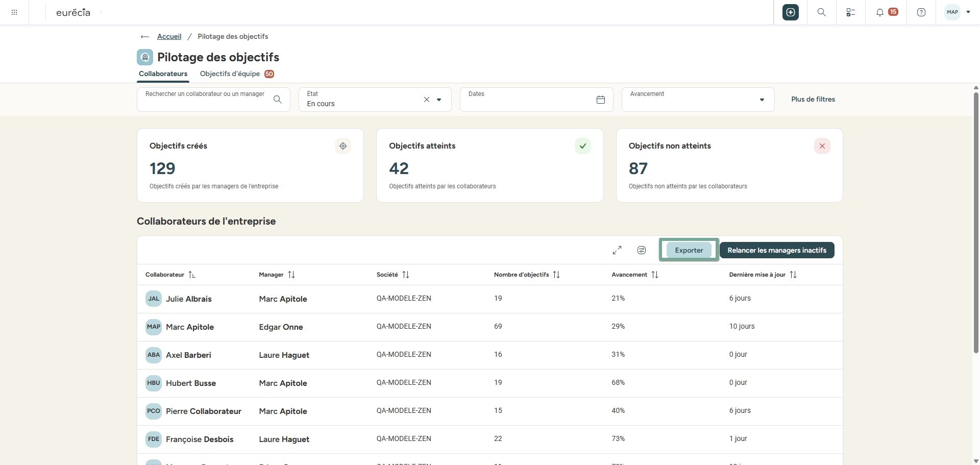The width and height of the screenshot is (980, 465).
Task: Sort by Avancement column icon
Action: tap(655, 275)
